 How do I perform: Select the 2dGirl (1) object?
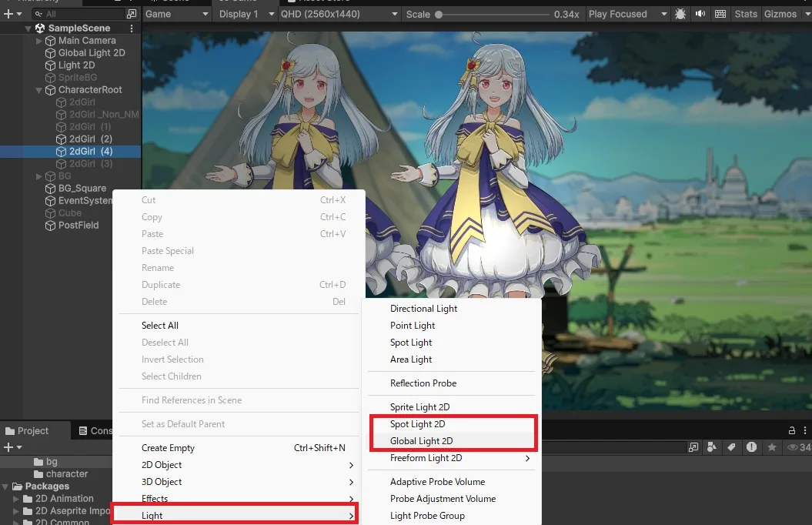click(x=90, y=126)
